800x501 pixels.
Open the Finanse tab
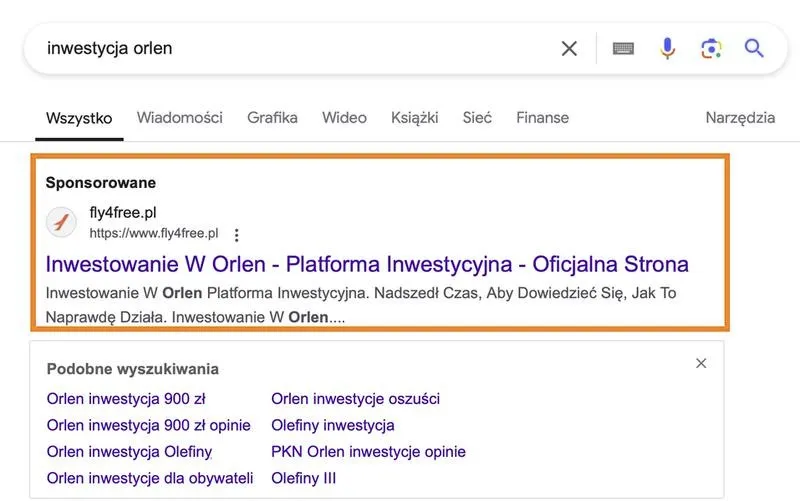point(542,118)
